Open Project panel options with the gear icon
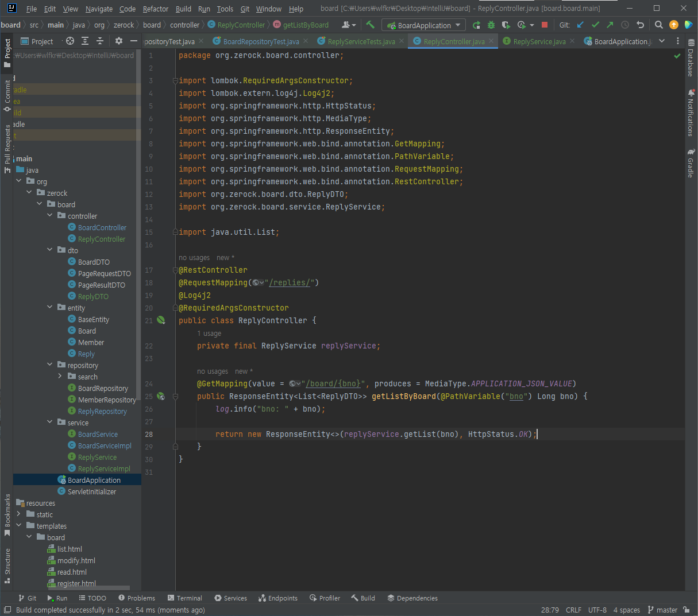The height and width of the screenshot is (616, 698). (x=119, y=41)
